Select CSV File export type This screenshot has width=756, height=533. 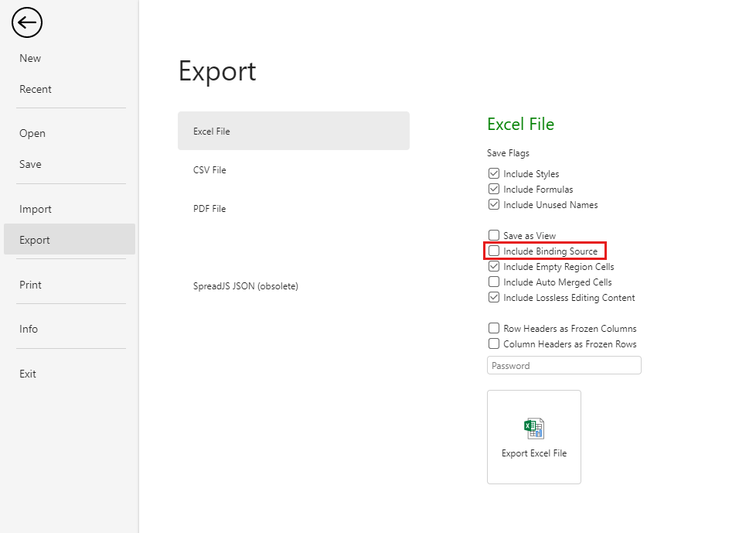[294, 169]
